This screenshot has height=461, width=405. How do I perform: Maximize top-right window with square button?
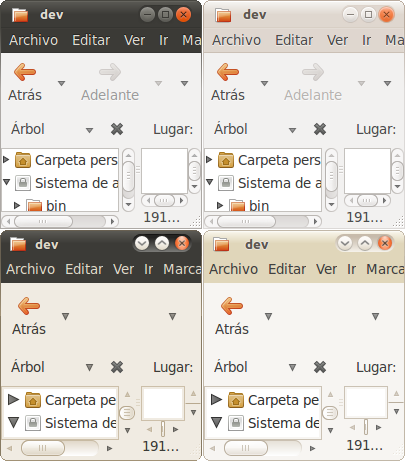[368, 15]
